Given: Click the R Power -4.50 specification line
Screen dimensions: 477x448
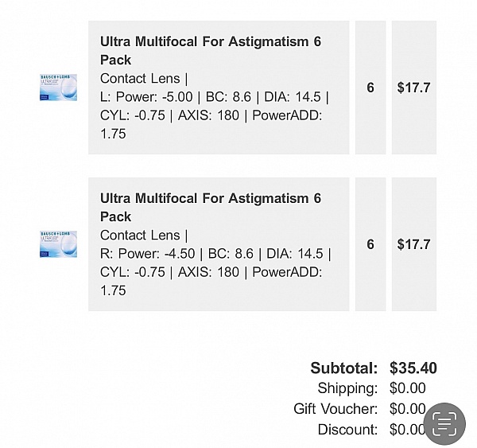Looking at the screenshot, I should tap(215, 254).
